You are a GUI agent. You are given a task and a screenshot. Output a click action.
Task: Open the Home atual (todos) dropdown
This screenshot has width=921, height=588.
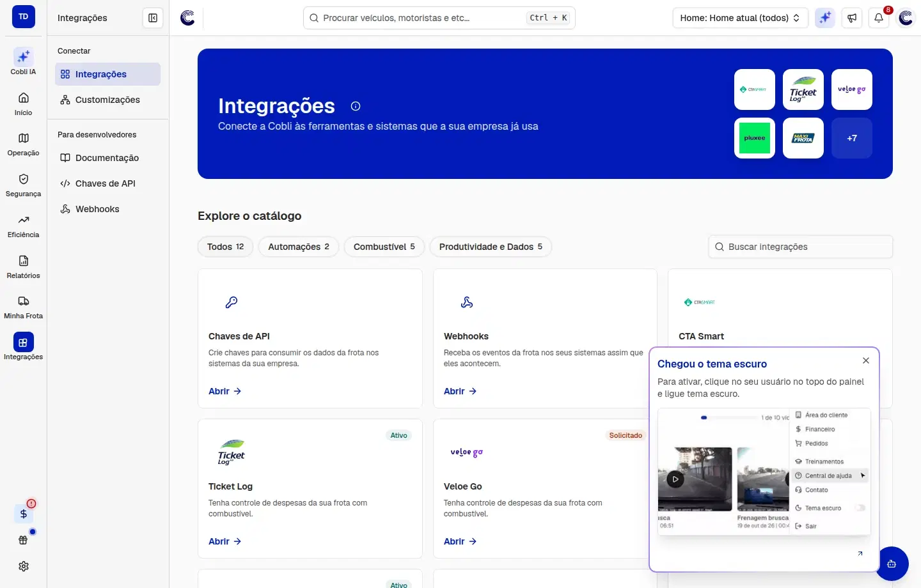741,18
